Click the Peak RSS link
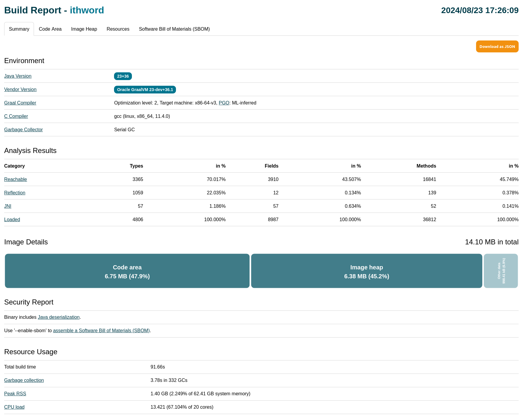524x420 pixels. coord(15,394)
